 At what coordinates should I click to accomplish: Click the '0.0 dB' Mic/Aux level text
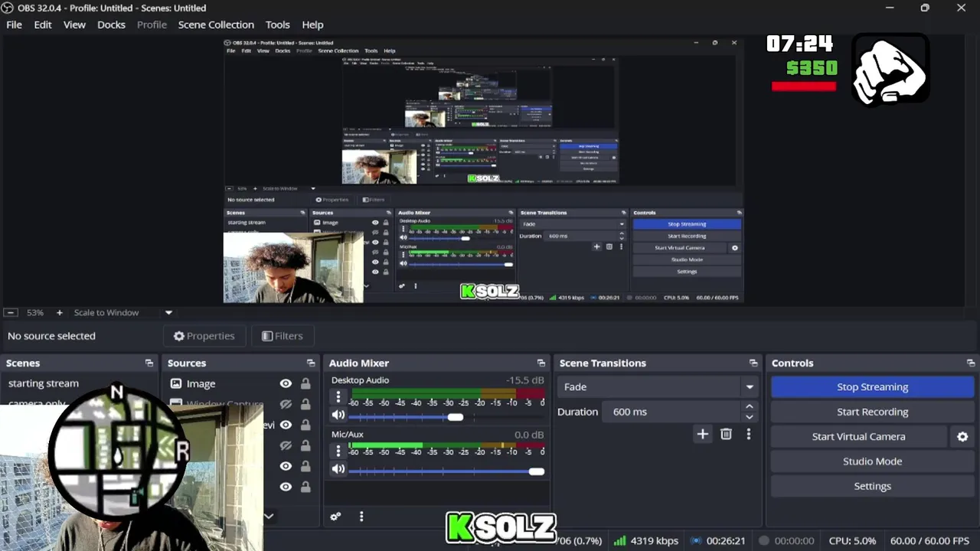[x=529, y=435]
